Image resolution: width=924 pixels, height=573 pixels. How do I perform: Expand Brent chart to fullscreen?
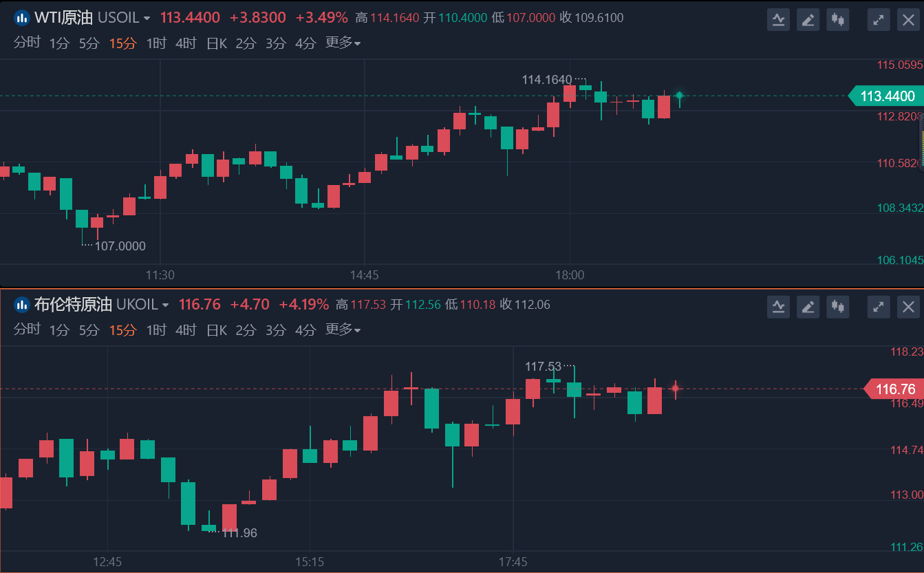point(878,306)
